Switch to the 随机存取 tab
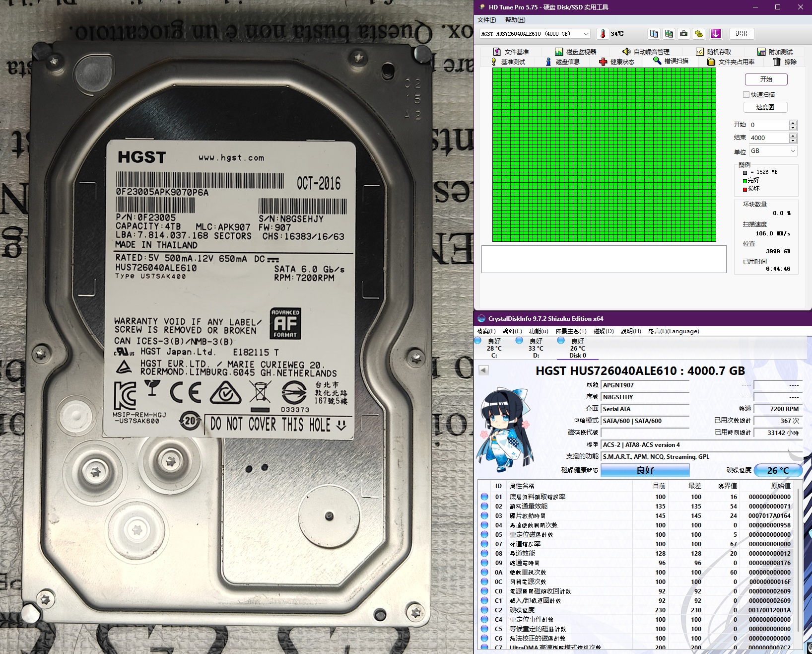The height and width of the screenshot is (654, 812). (714, 52)
